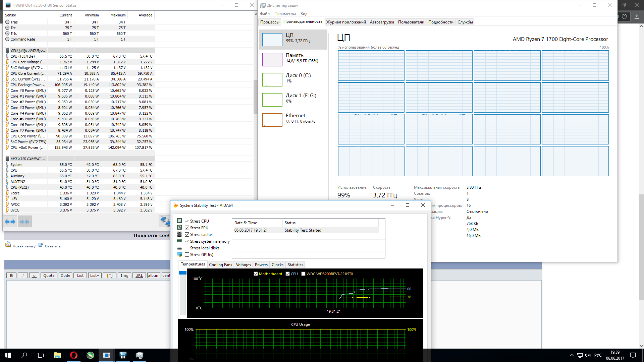Click HWiNFO collapse columns arrows button
644x362 pixels.
pyautogui.click(x=24, y=222)
